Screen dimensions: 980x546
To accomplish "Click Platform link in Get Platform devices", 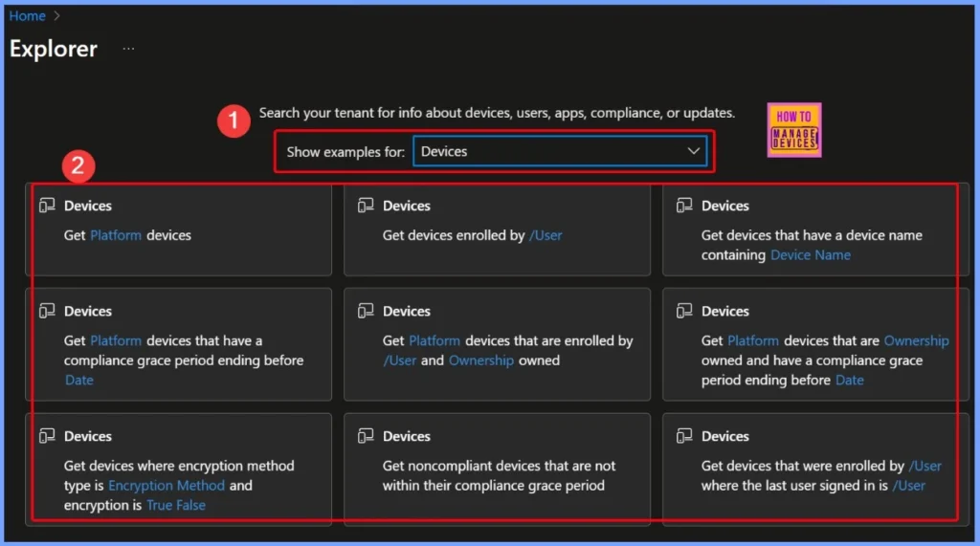I will [x=116, y=235].
